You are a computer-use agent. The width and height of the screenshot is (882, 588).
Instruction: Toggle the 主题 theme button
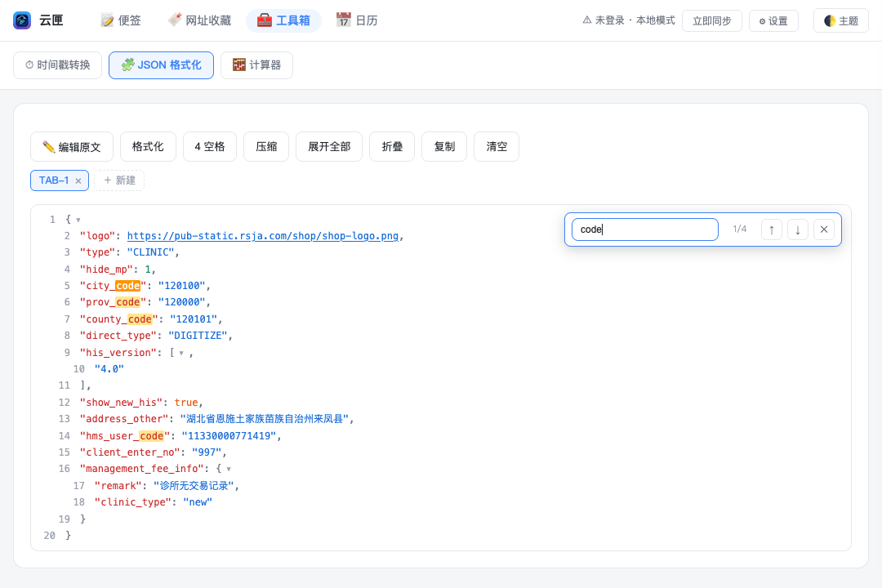tap(841, 20)
